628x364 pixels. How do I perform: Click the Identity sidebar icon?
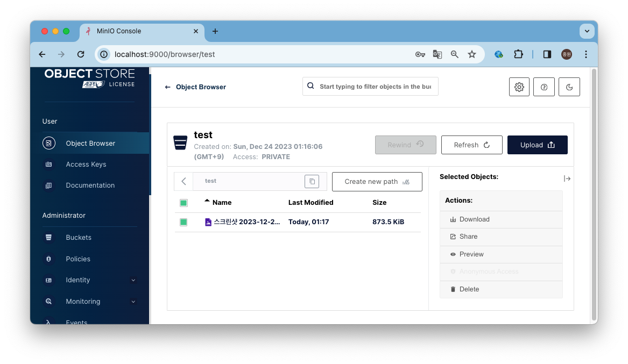[49, 280]
